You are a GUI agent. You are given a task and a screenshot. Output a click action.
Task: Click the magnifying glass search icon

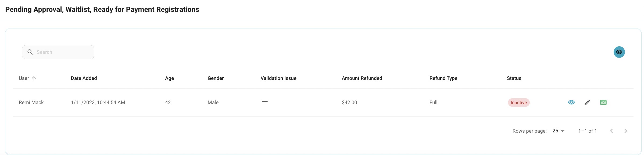pos(30,52)
